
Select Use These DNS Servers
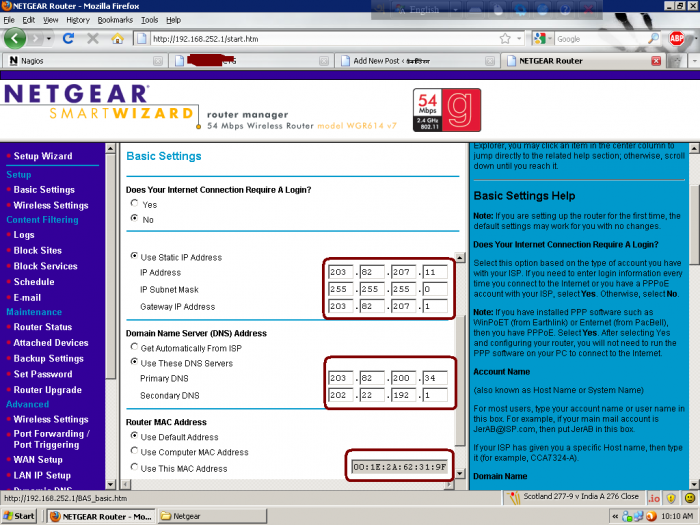(134, 362)
